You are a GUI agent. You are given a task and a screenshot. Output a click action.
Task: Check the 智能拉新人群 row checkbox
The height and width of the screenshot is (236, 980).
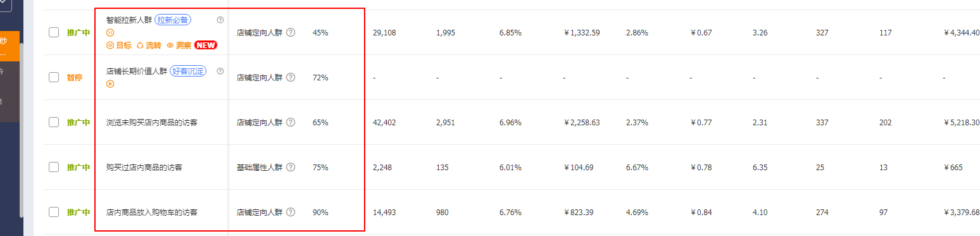[54, 32]
